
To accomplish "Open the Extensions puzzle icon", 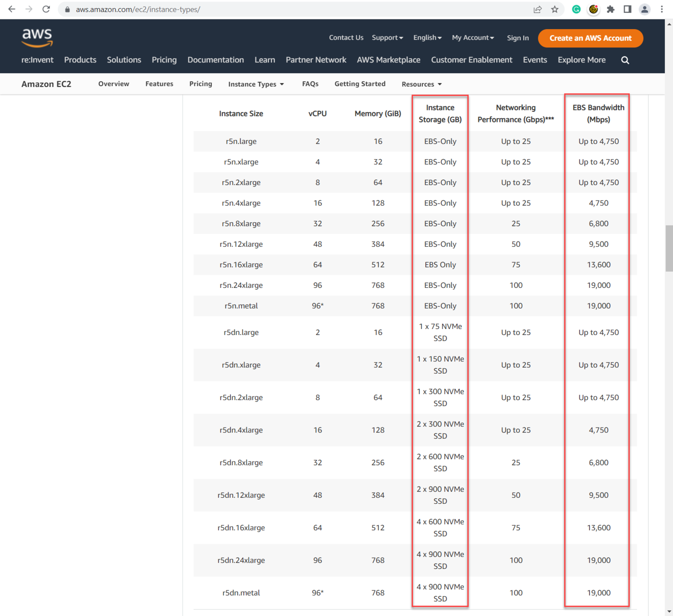I will [x=610, y=9].
